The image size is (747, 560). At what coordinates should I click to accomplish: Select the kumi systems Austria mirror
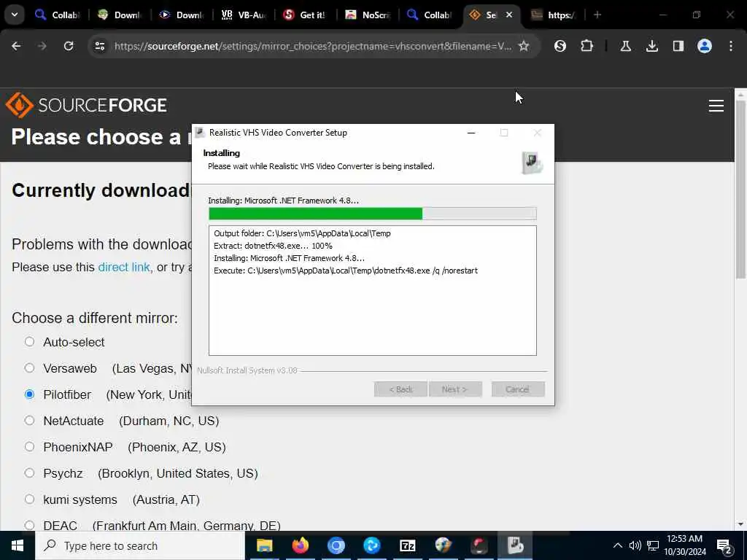29,499
